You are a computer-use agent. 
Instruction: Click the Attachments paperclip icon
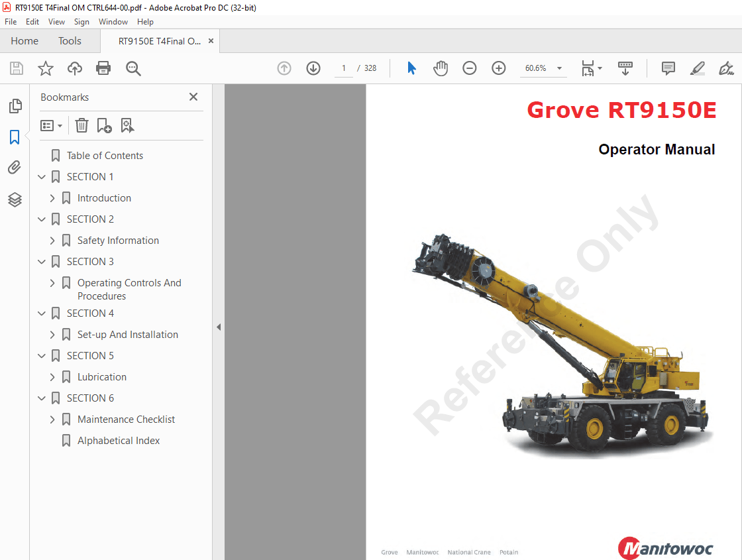tap(15, 167)
